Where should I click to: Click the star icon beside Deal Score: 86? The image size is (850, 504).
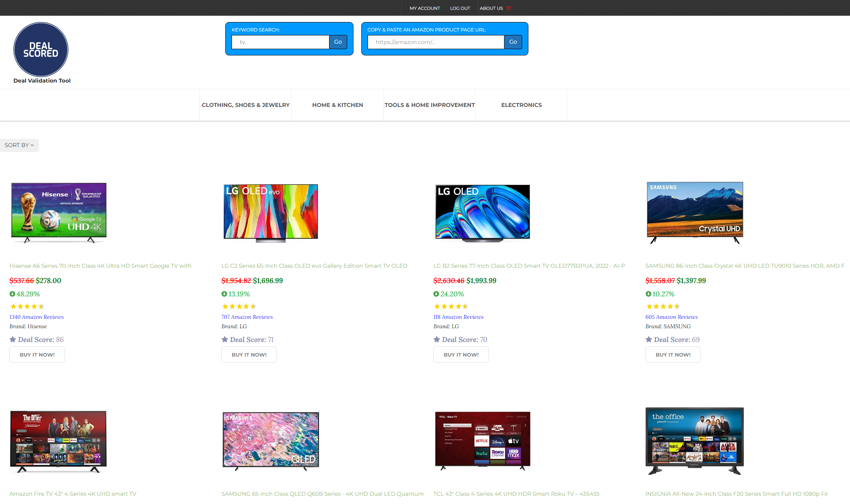click(13, 339)
